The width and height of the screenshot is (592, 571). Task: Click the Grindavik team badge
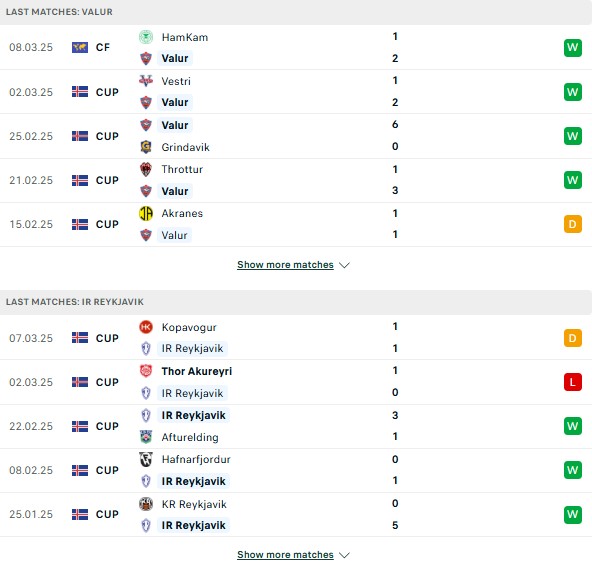(x=146, y=147)
